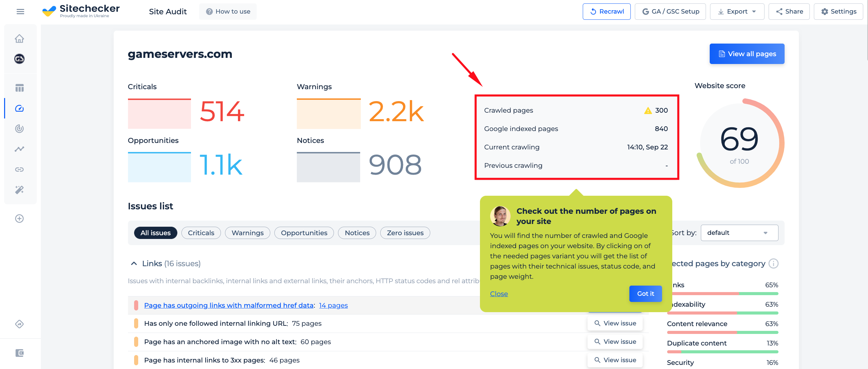The image size is (868, 369).
Task: Click the Sitechecker logo
Action: click(81, 11)
